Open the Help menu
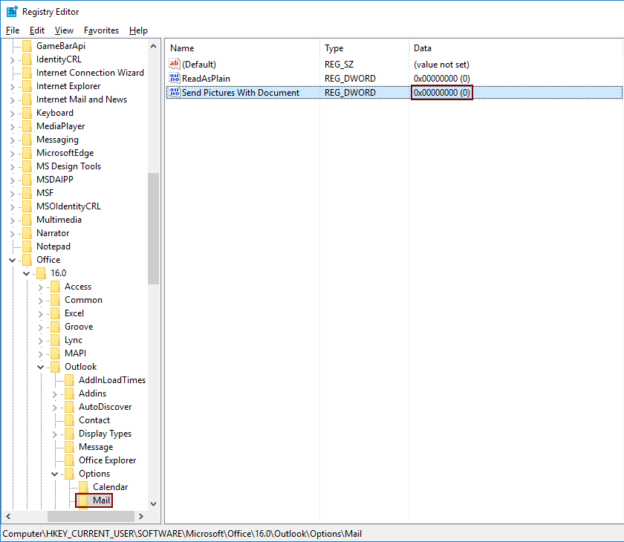Screen dimensions: 624x542 [138, 31]
